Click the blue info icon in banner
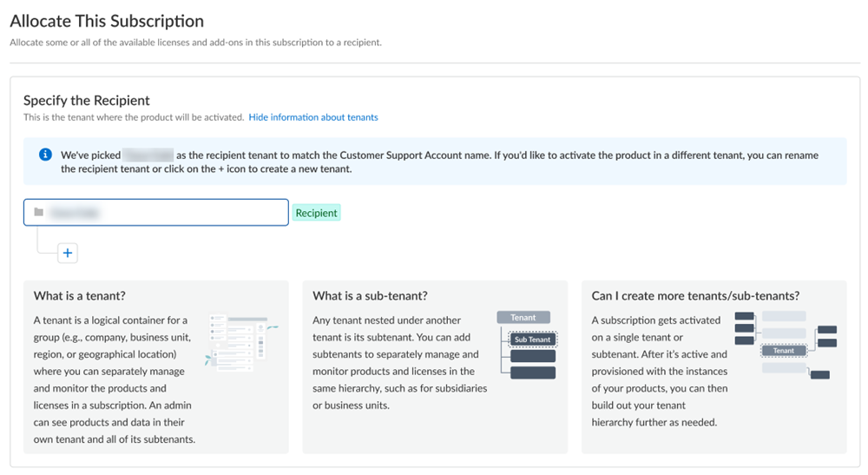Screen dimensions: 868x475 coord(45,155)
